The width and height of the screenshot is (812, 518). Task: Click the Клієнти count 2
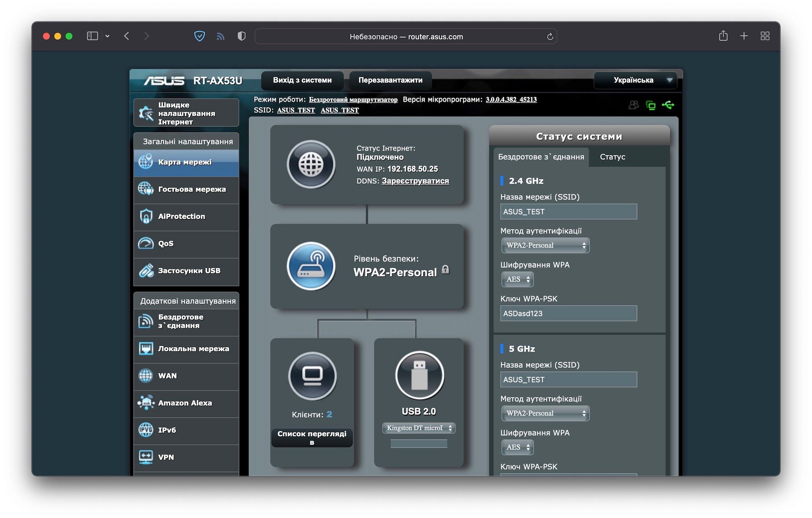(329, 414)
